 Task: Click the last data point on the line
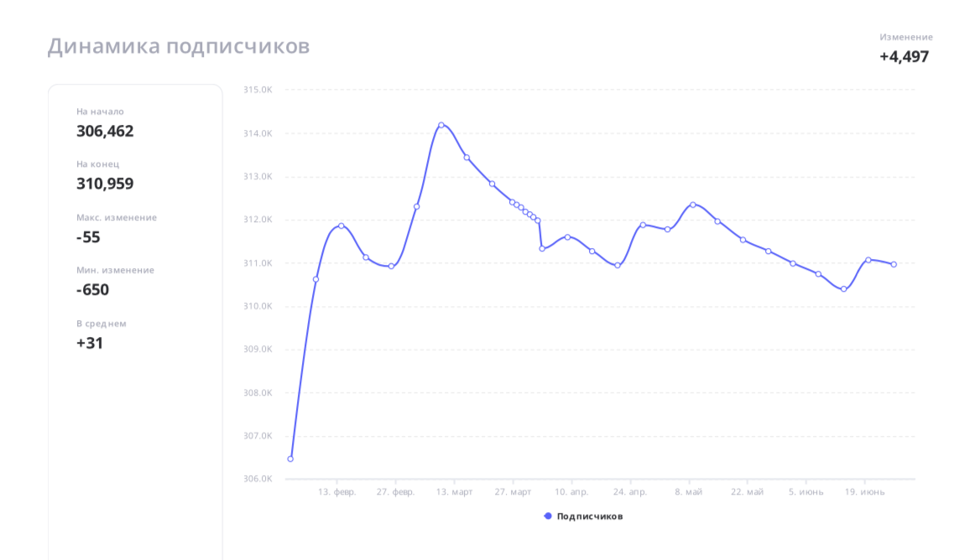tap(894, 264)
